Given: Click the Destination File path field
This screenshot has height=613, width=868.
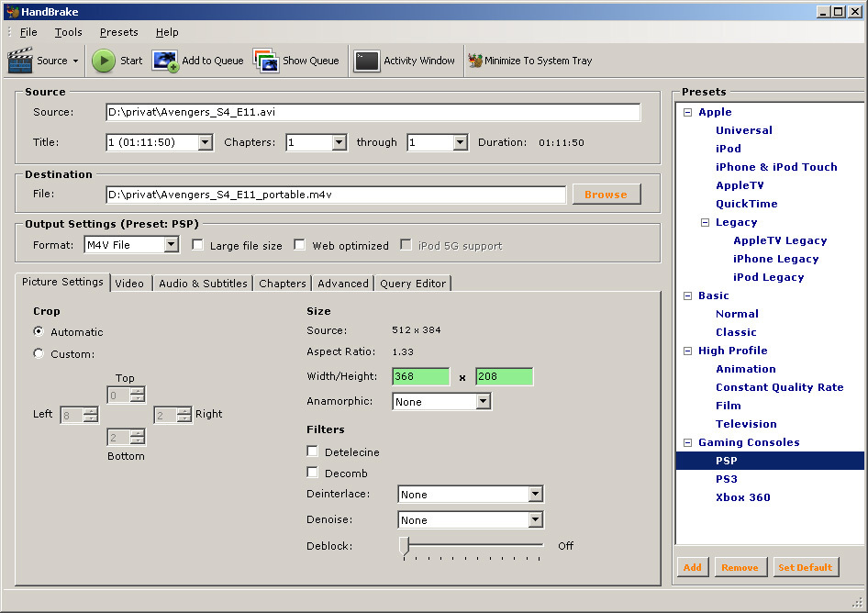Looking at the screenshot, I should [336, 195].
